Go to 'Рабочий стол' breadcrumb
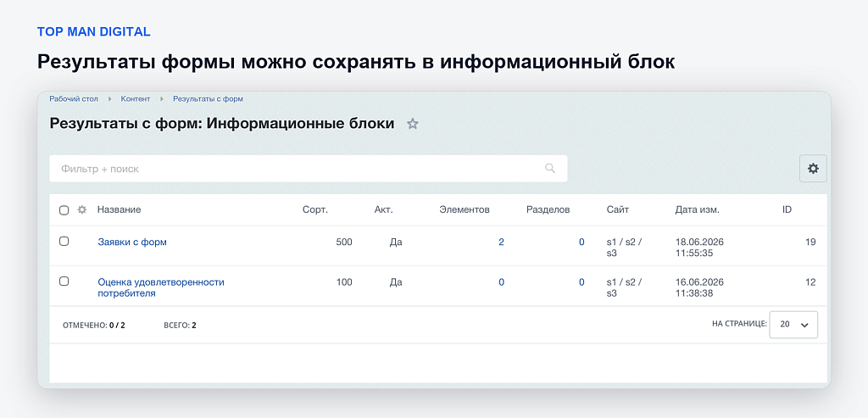868x418 pixels. (x=74, y=98)
